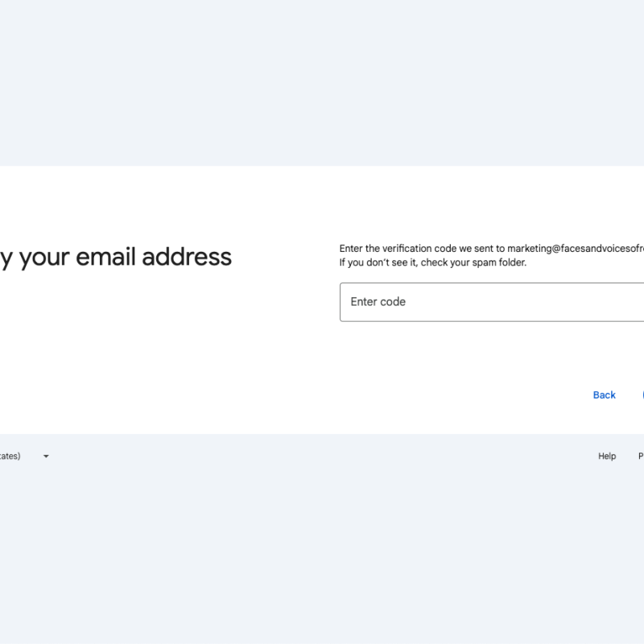Click the gray footer between language and Help
Image resolution: width=644 pixels, height=644 pixels.
[322, 456]
